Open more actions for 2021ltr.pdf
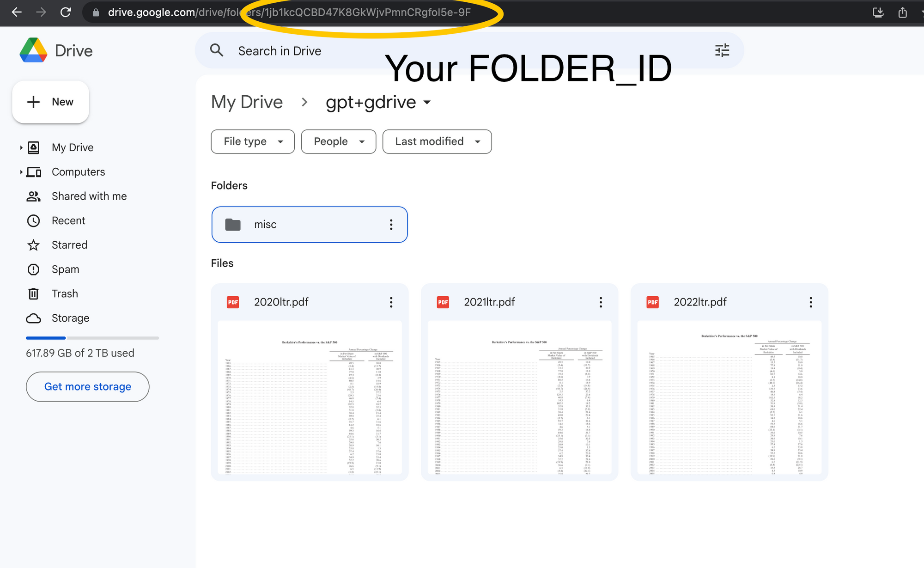The image size is (924, 568). pos(601,302)
